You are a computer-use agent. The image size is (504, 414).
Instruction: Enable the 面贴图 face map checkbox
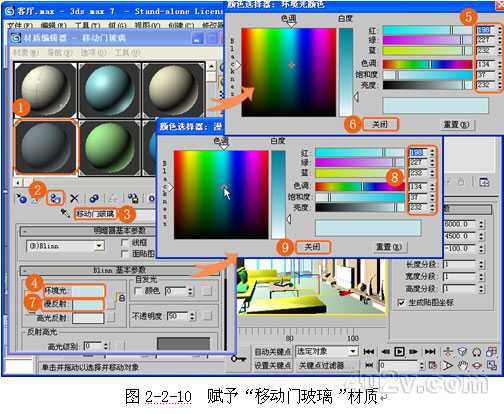pyautogui.click(x=125, y=254)
